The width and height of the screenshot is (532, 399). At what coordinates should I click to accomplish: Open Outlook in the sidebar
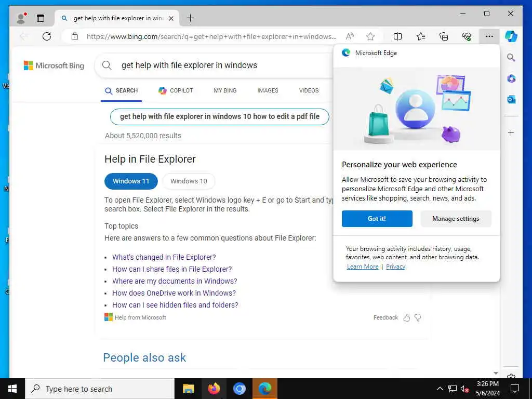pos(511,99)
